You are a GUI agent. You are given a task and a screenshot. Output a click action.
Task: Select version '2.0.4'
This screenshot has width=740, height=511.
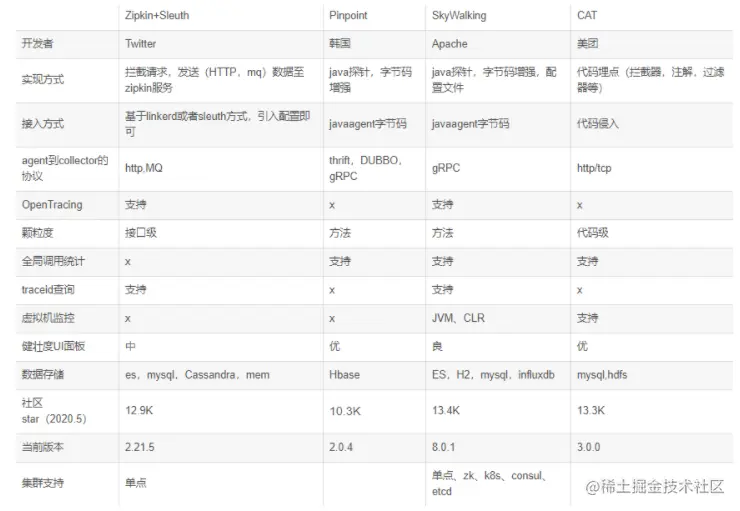[x=341, y=447]
